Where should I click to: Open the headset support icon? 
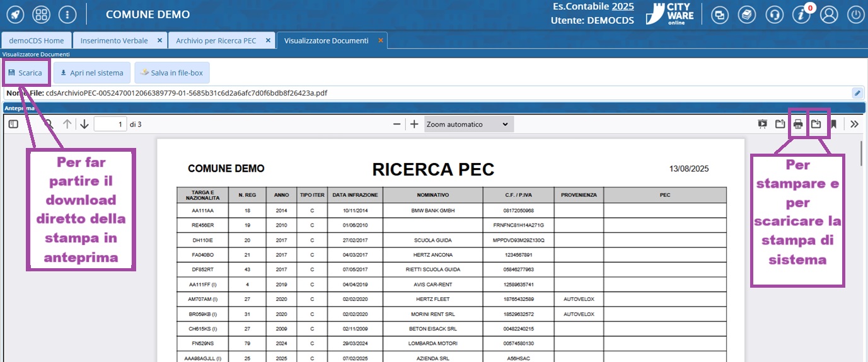coord(774,14)
